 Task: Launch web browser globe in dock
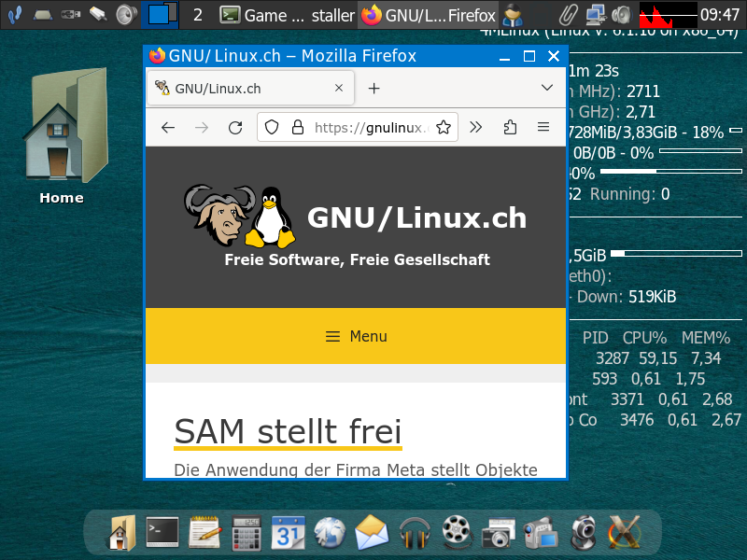(x=330, y=533)
